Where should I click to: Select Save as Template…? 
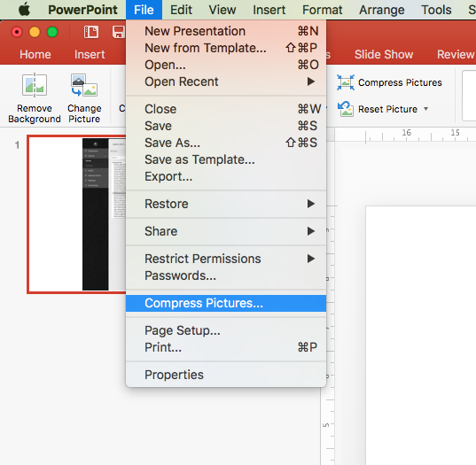click(226, 159)
